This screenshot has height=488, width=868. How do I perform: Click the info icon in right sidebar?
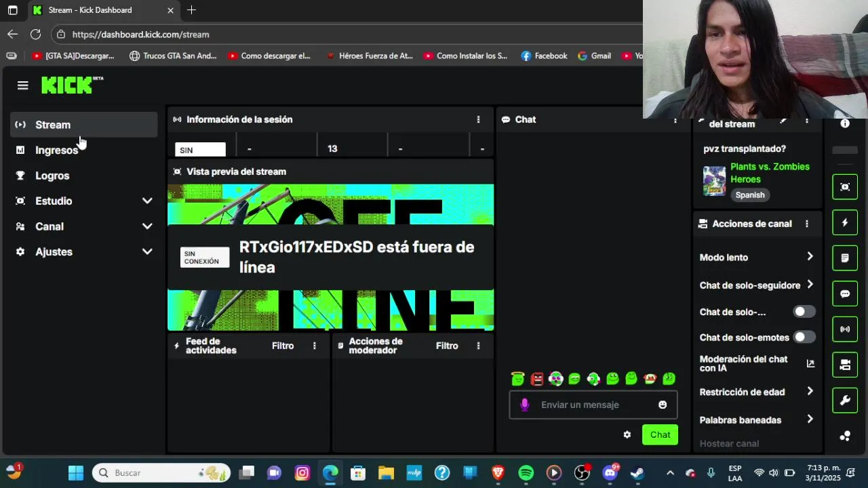(x=845, y=123)
